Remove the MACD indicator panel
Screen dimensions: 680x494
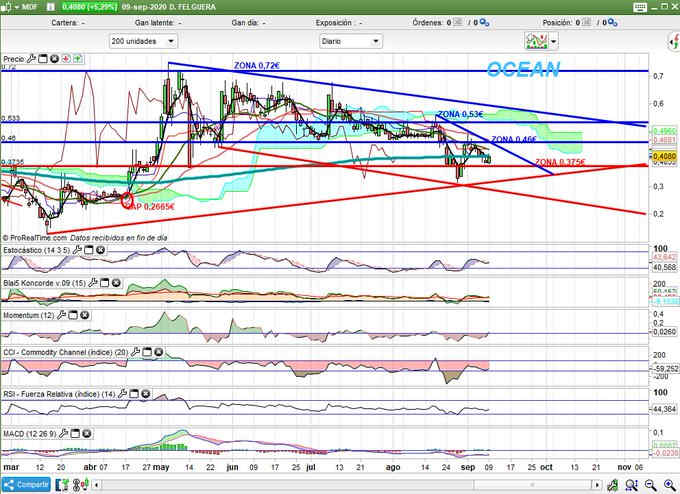pyautogui.click(x=87, y=433)
